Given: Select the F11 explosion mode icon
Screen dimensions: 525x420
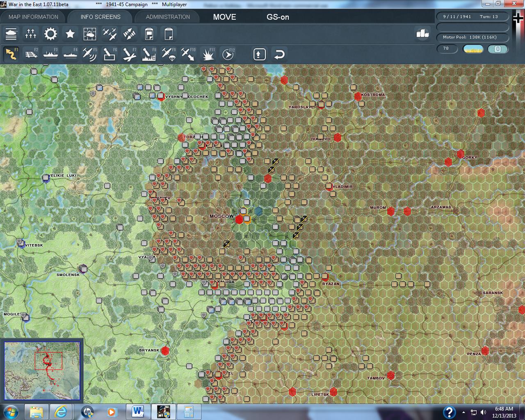Looking at the screenshot, I should [x=208, y=54].
